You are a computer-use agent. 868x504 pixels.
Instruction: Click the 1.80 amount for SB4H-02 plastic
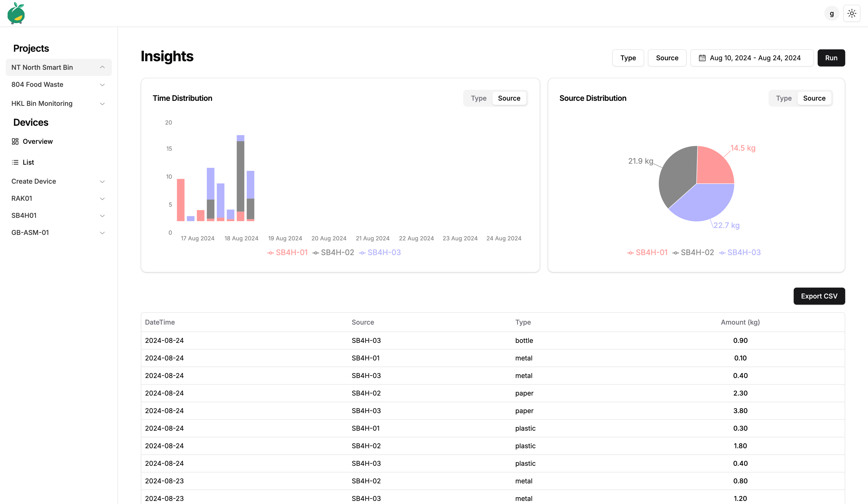point(740,446)
